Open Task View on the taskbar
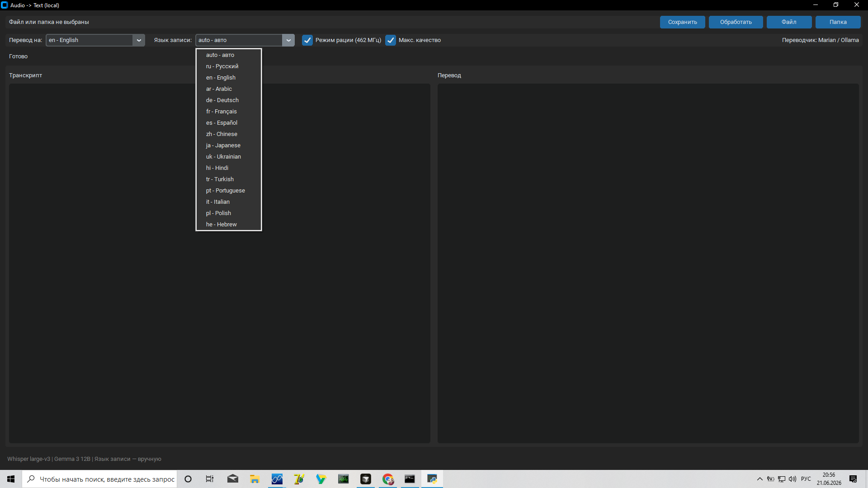The height and width of the screenshot is (488, 868). tap(210, 479)
